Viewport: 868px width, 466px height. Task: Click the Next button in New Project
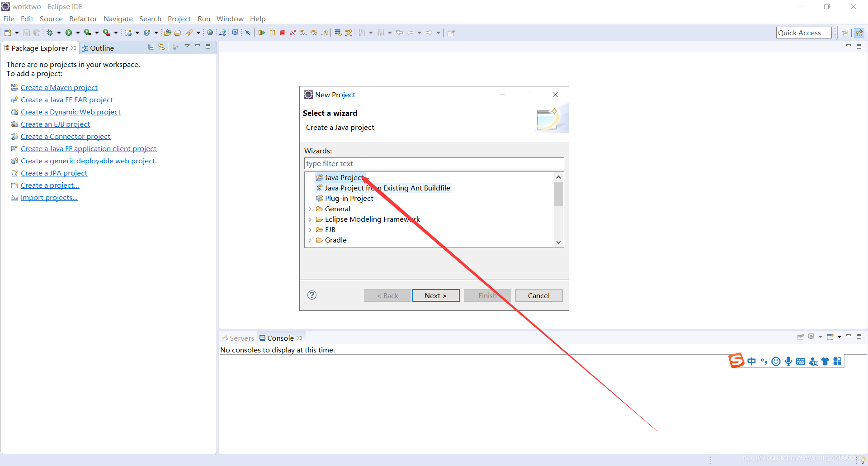pos(436,295)
